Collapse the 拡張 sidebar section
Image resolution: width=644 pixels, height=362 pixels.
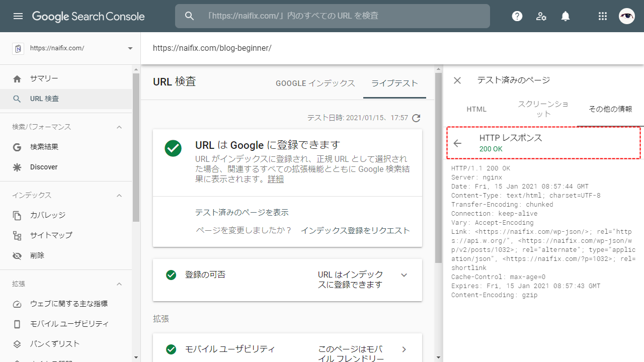point(119,284)
